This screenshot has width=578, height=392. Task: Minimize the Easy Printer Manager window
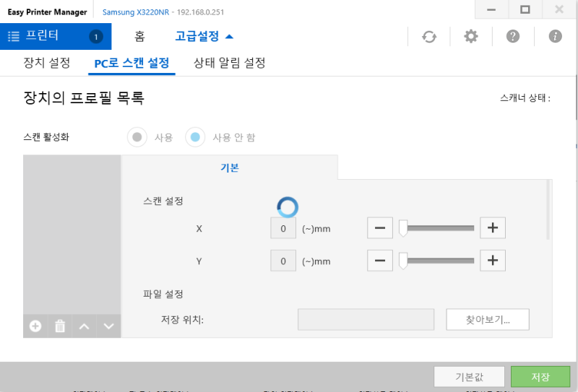pyautogui.click(x=491, y=9)
